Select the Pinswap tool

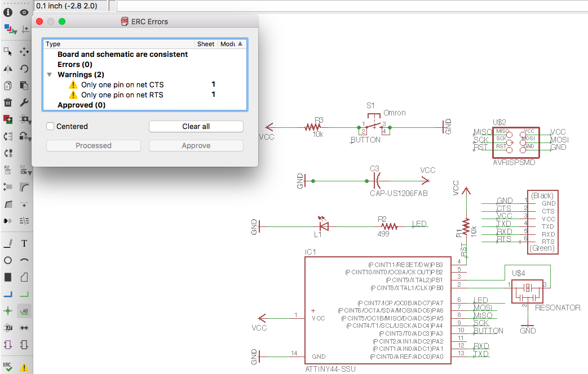8,136
